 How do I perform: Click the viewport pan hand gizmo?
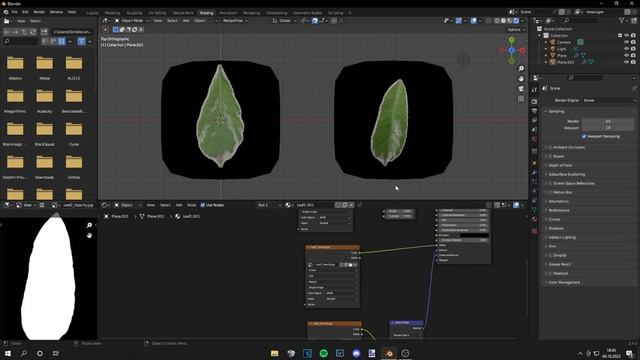click(x=521, y=78)
